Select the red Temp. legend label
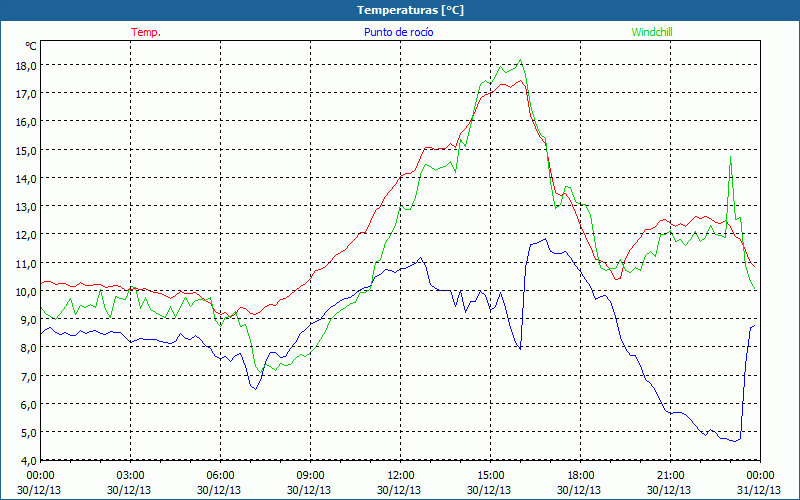800x500 pixels. 146,32
